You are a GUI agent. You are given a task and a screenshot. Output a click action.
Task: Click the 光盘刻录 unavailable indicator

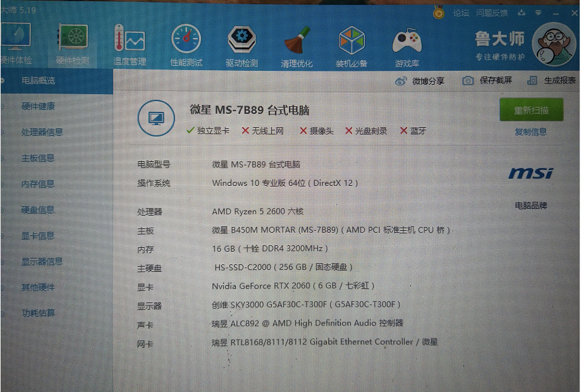pos(366,131)
